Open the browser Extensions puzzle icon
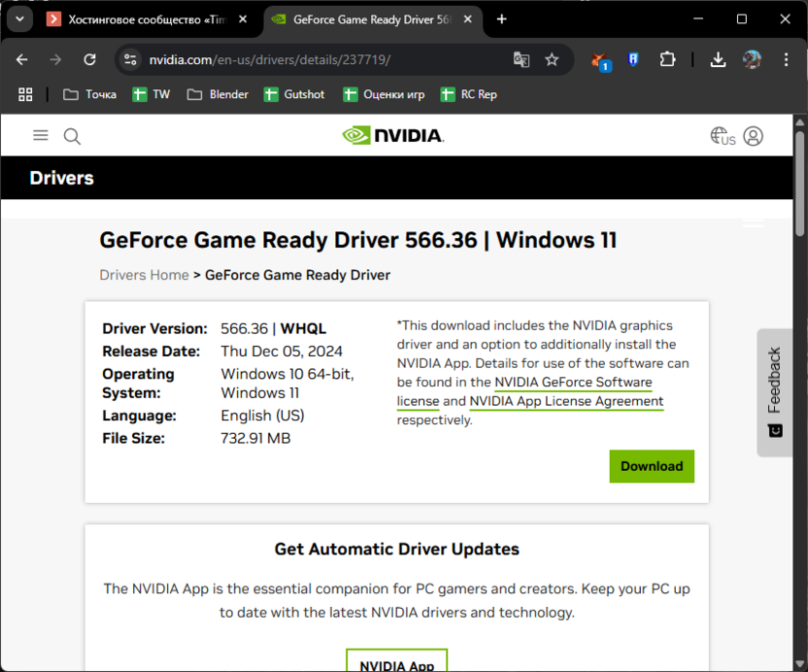Viewport: 808px width, 672px height. 667,60
